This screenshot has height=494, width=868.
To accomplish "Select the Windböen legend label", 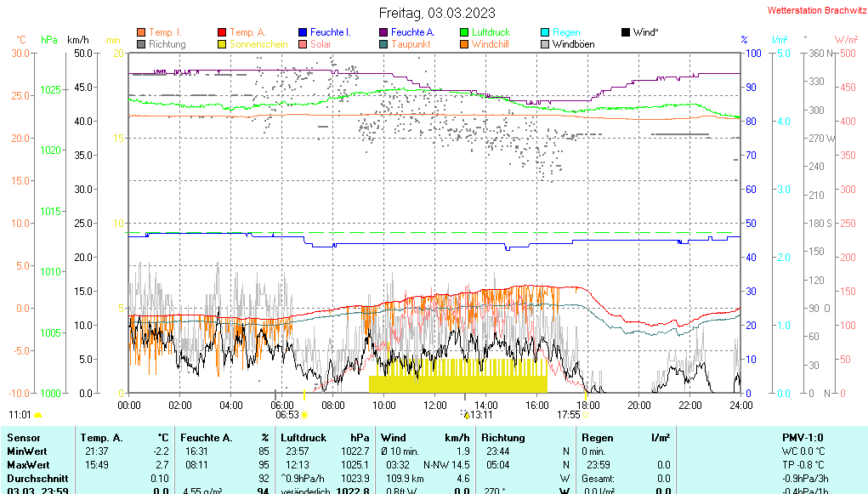I will tap(573, 43).
